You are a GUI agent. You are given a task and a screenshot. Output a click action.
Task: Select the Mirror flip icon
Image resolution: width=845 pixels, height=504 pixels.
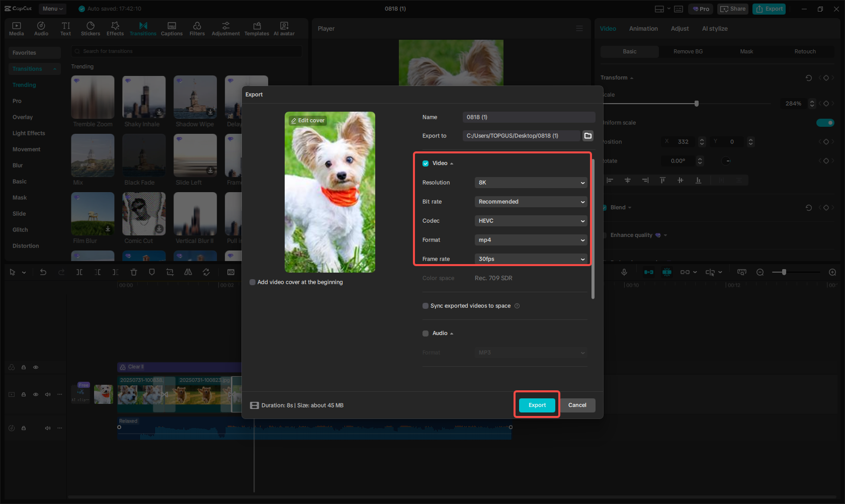188,272
